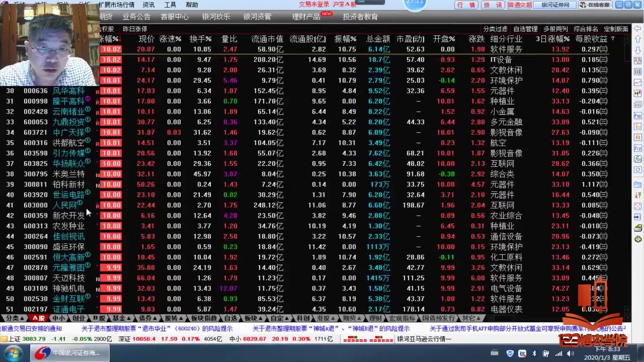Open the 神城A退 risk notice news link
The image size is (644, 362).
[331, 328]
